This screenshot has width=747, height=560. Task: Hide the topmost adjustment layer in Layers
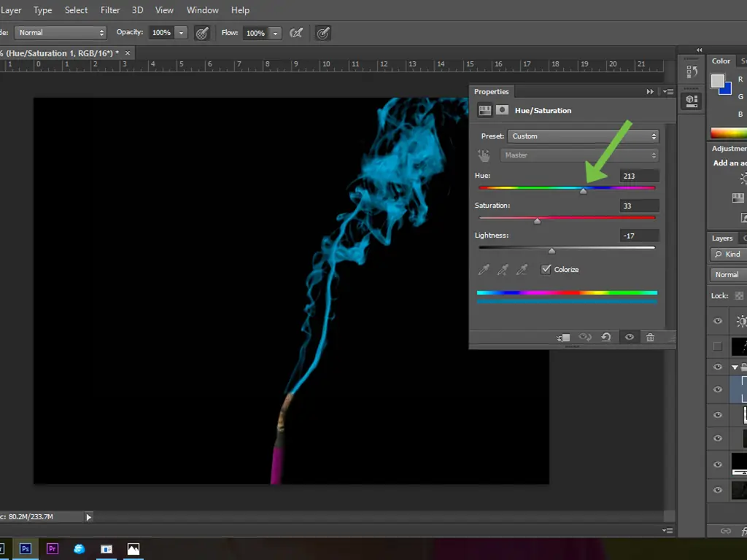(x=718, y=321)
